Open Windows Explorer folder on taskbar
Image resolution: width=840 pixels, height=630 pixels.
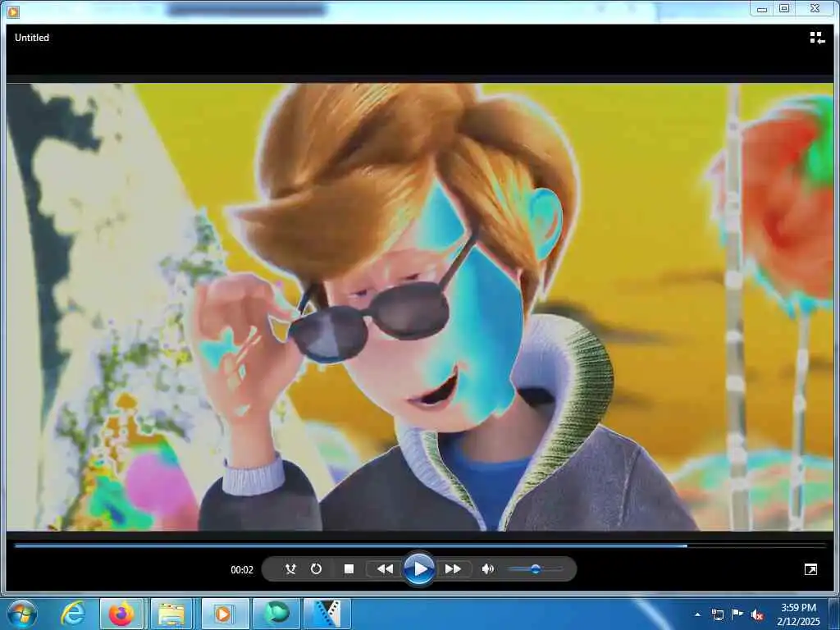[171, 614]
